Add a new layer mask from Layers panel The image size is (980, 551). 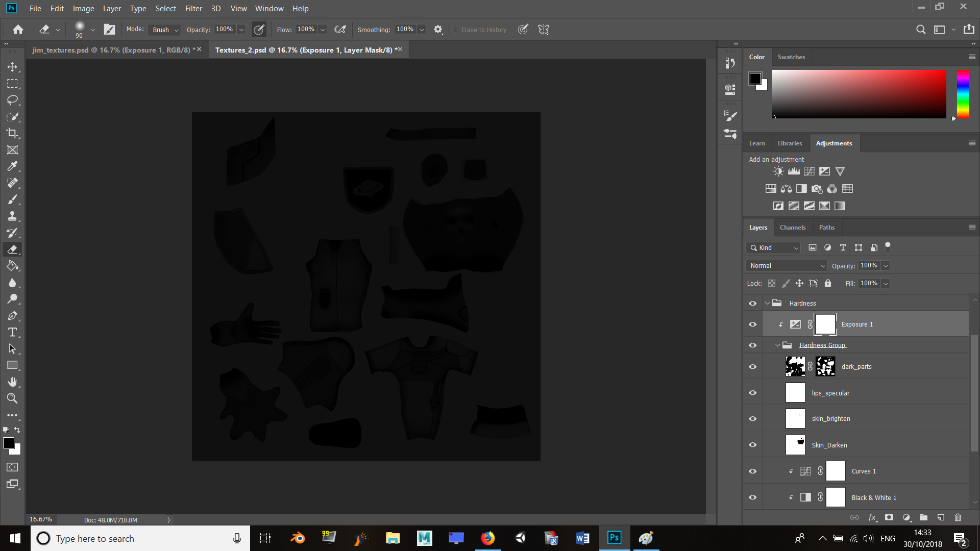click(889, 517)
